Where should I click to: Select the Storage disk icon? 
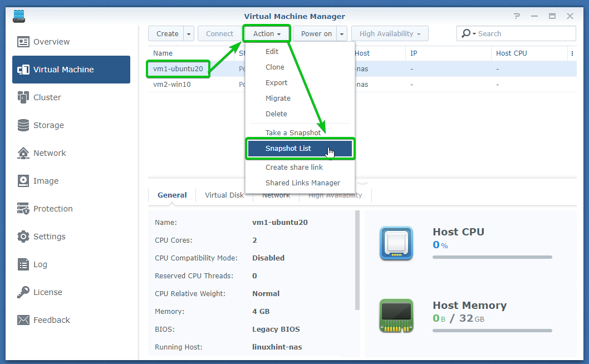pyautogui.click(x=23, y=125)
